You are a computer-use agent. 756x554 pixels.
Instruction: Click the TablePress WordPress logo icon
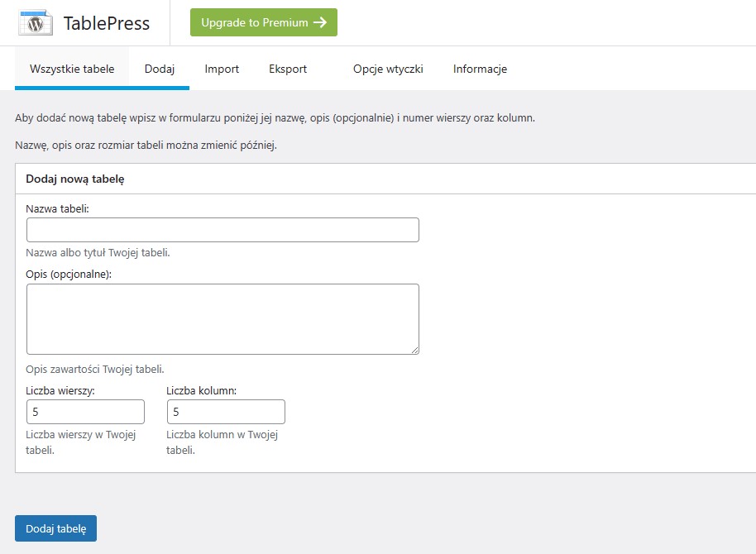36,22
